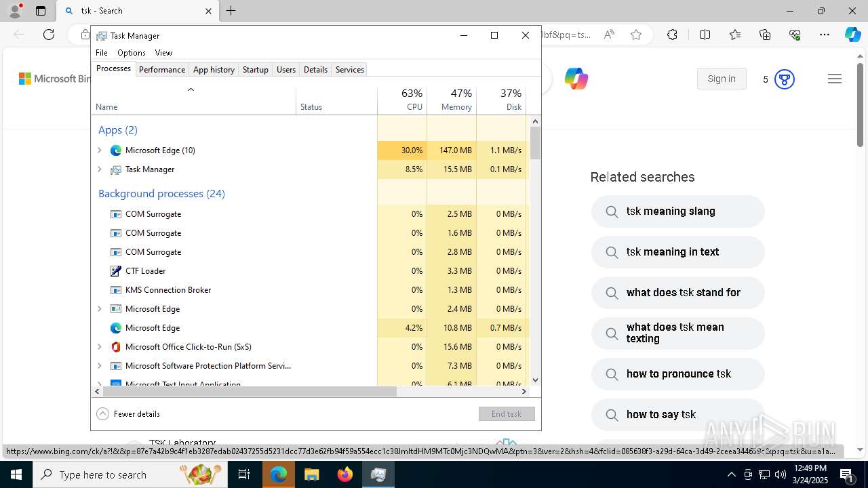Screen dimensions: 868x488
Task: Search 'how to pronounce tsk'
Action: (678, 374)
